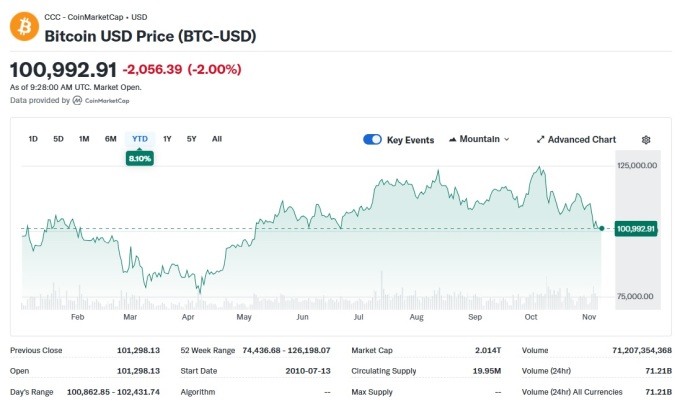Select the All time range
The width and height of the screenshot is (680, 404).
[x=217, y=139]
